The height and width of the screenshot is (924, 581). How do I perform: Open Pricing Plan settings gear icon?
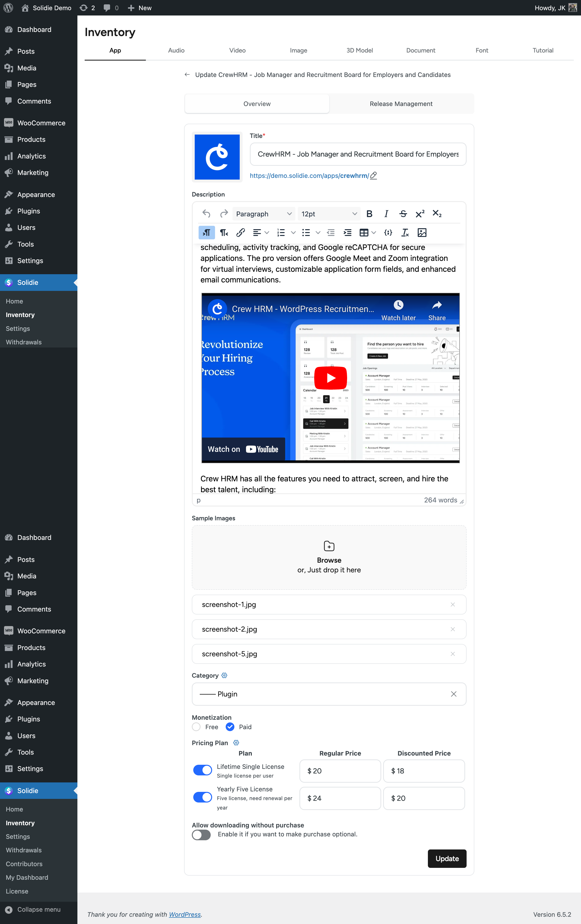(x=236, y=743)
